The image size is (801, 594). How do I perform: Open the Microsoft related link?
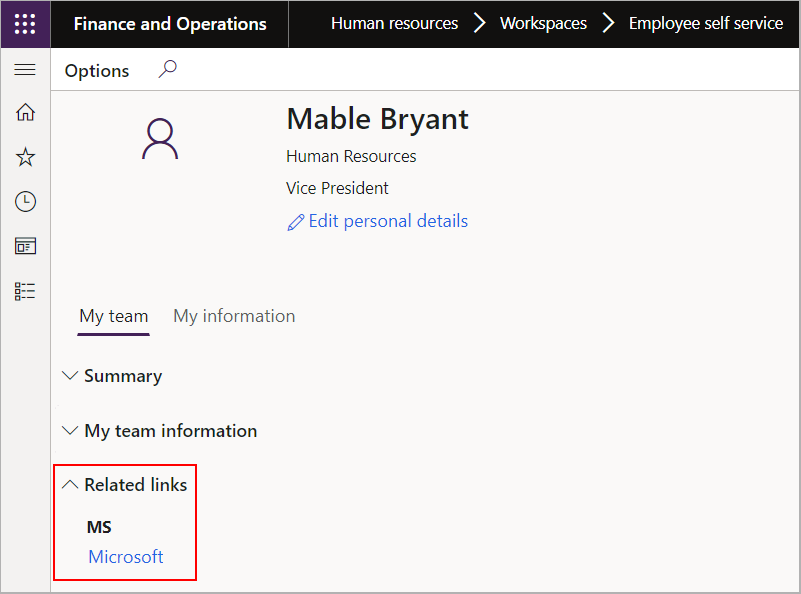[125, 557]
